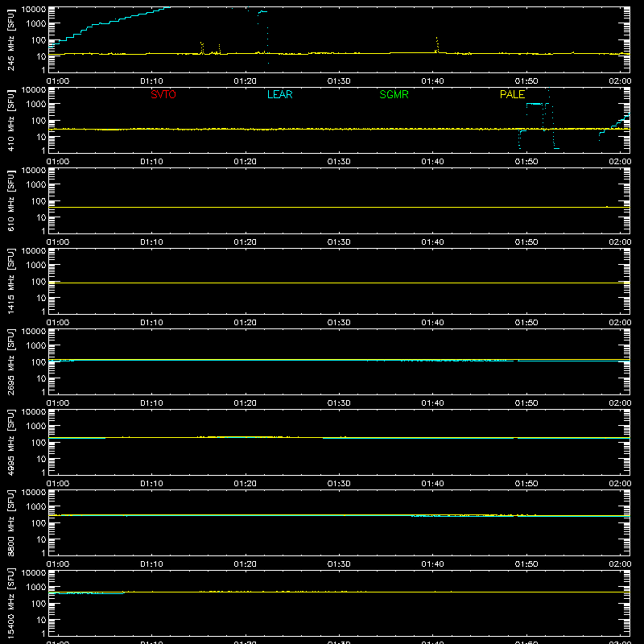Click the '2695 MHz [SFU]' axis title

(10, 361)
